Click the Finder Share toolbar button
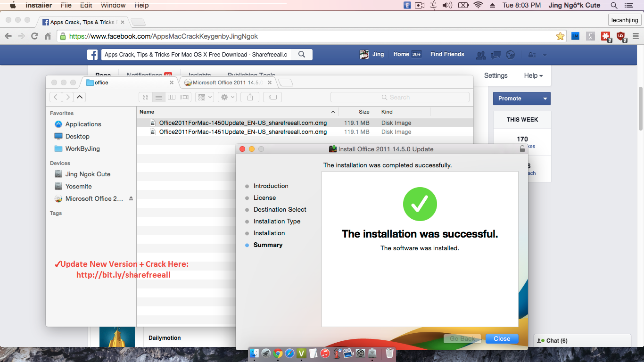 [x=250, y=97]
